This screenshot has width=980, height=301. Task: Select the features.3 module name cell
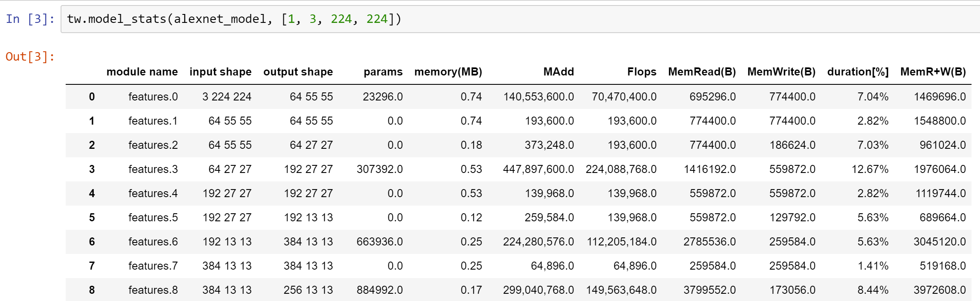pyautogui.click(x=153, y=169)
